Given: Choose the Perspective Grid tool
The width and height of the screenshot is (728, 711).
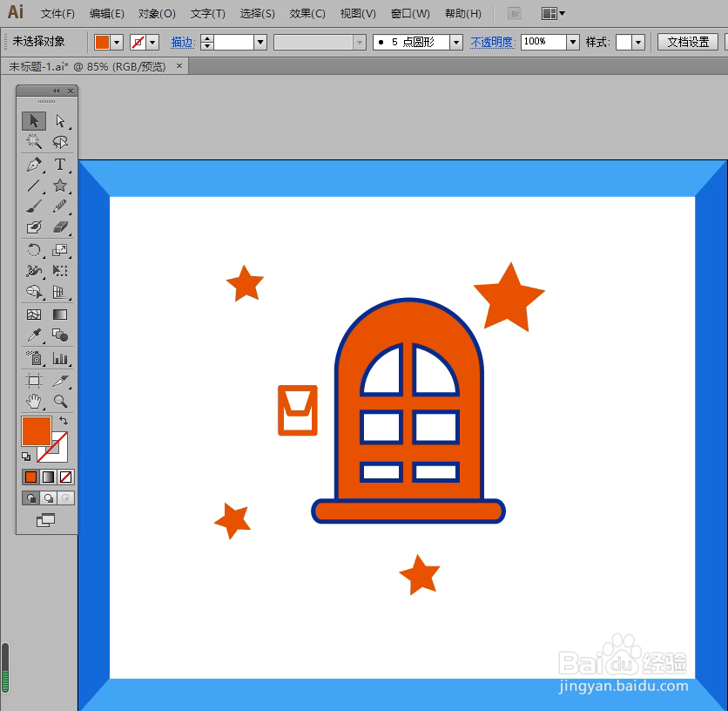Looking at the screenshot, I should tap(60, 292).
